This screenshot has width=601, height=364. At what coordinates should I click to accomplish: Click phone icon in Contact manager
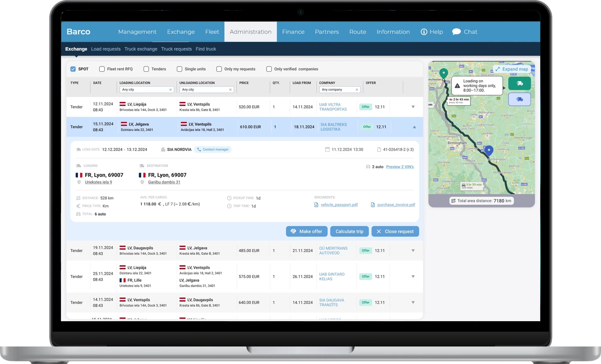(199, 149)
